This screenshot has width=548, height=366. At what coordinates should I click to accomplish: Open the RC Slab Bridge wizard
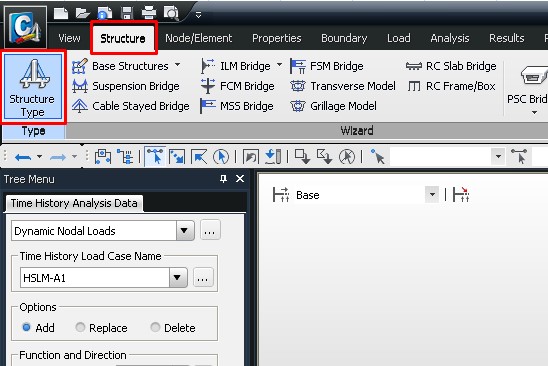point(451,66)
